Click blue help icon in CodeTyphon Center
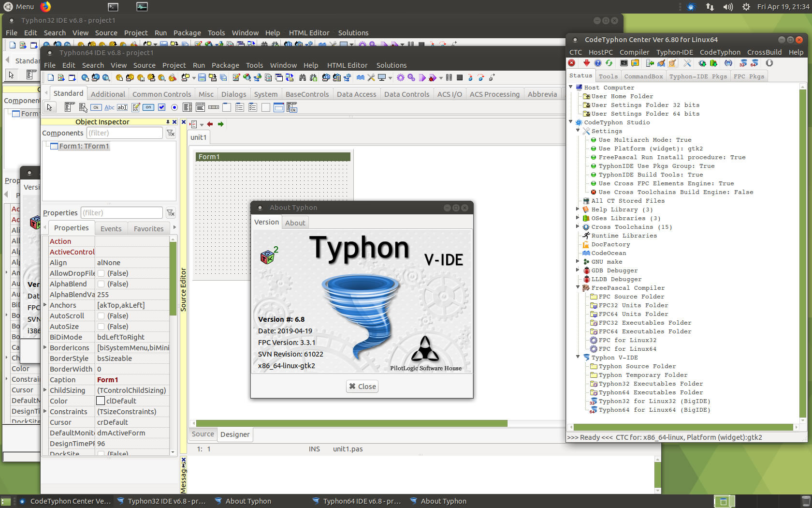 (598, 63)
